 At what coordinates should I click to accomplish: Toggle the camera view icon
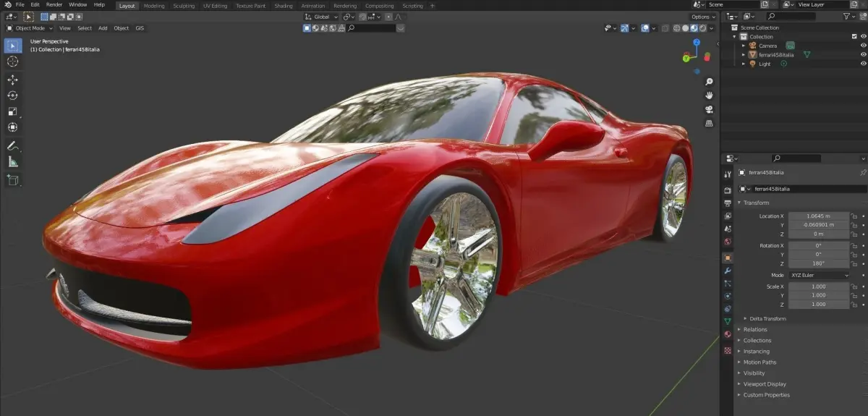pos(710,110)
